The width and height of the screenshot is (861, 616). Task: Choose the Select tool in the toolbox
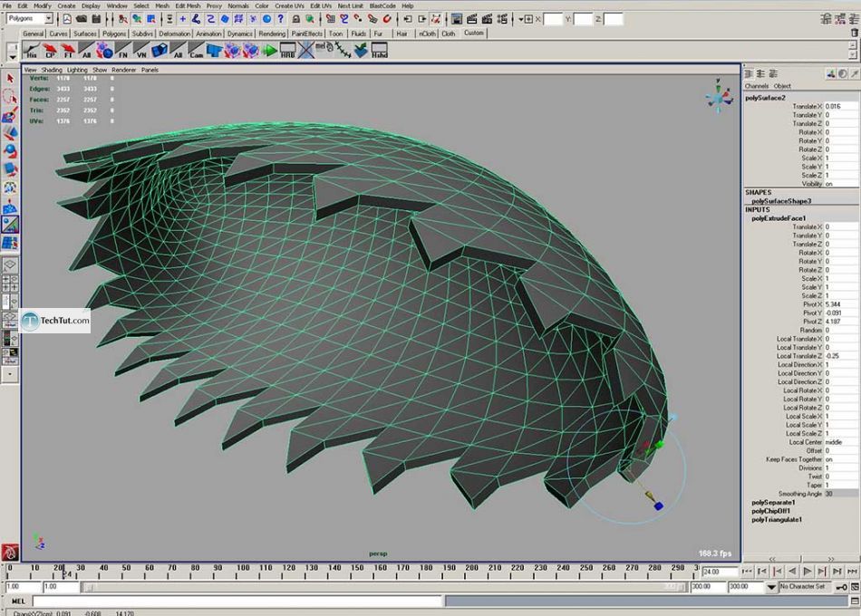click(10, 79)
